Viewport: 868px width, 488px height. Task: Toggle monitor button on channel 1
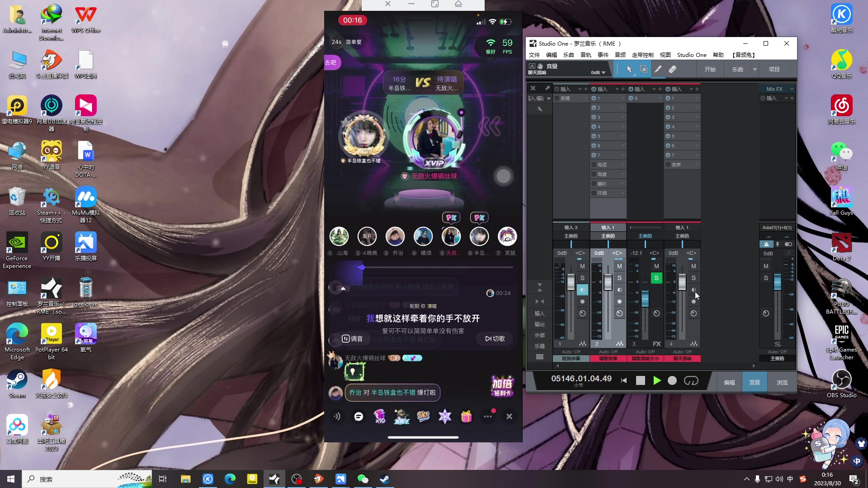click(x=582, y=290)
